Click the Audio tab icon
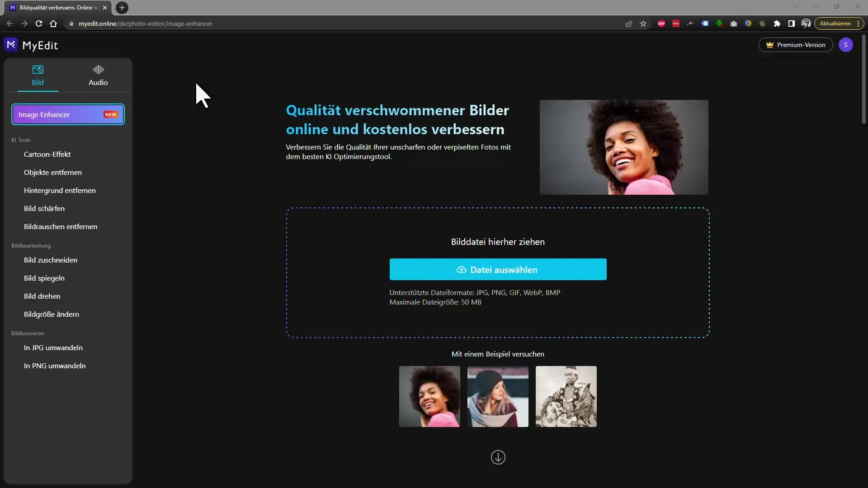This screenshot has height=488, width=868. click(x=98, y=70)
